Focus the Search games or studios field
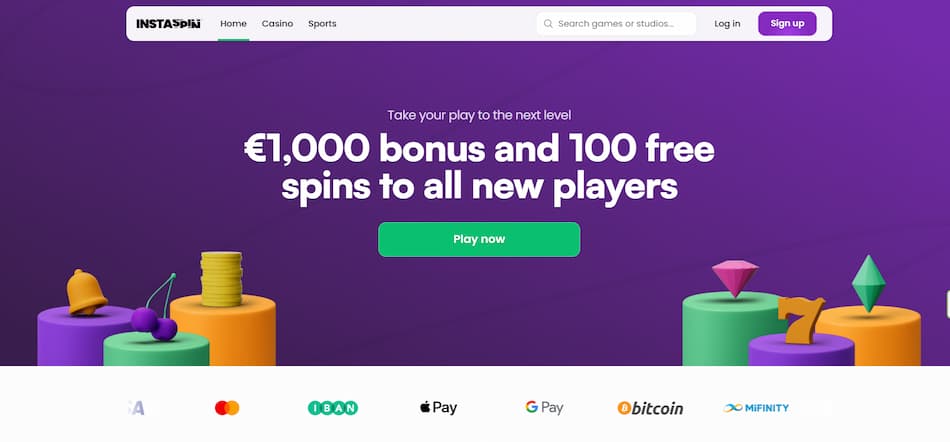 617,23
